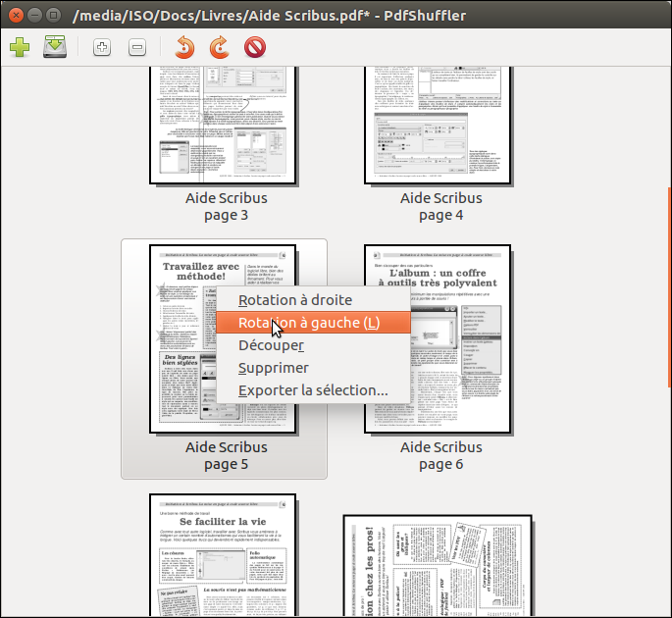Screen dimensions: 672x618
Task: Select 'Découper' in the context menu
Action: pyautogui.click(x=313, y=345)
